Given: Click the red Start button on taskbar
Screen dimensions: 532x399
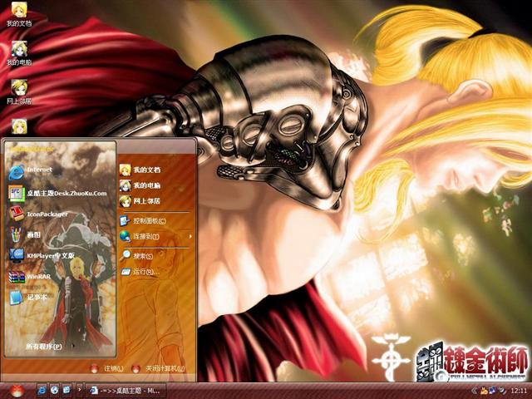Looking at the screenshot, I should click(x=17, y=391).
